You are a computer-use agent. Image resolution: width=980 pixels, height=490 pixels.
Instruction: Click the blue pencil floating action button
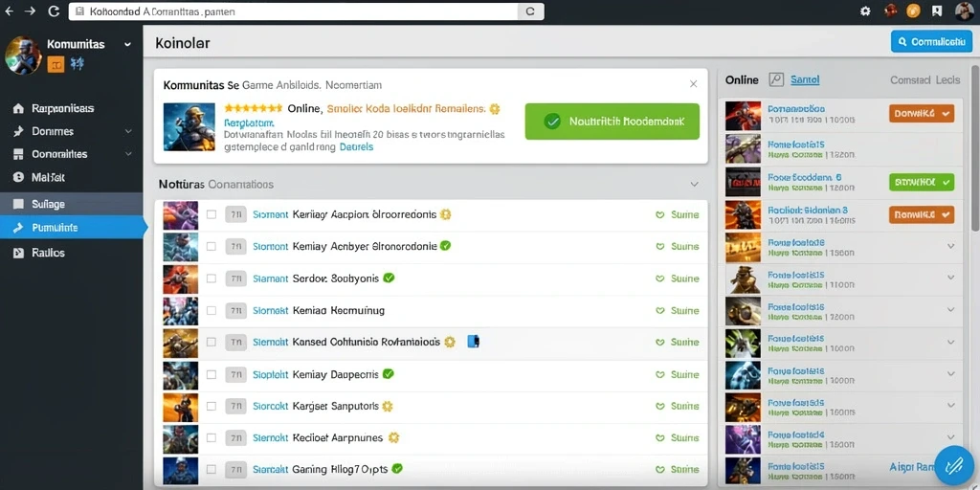tap(954, 466)
